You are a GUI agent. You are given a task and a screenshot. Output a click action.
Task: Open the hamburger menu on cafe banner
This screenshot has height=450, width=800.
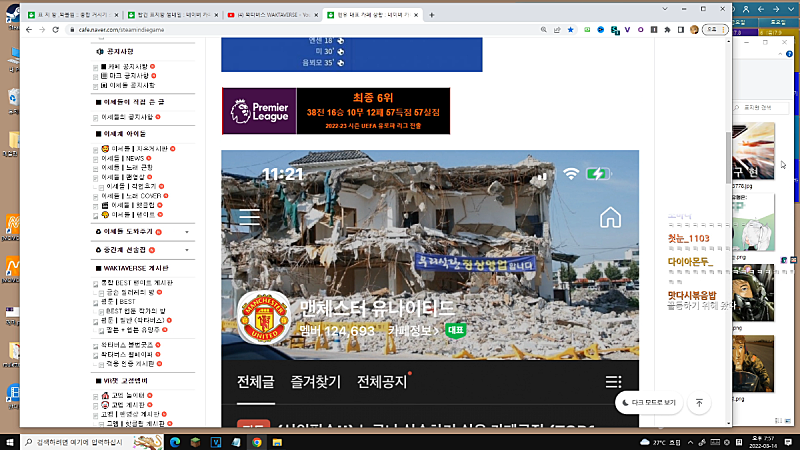(249, 217)
